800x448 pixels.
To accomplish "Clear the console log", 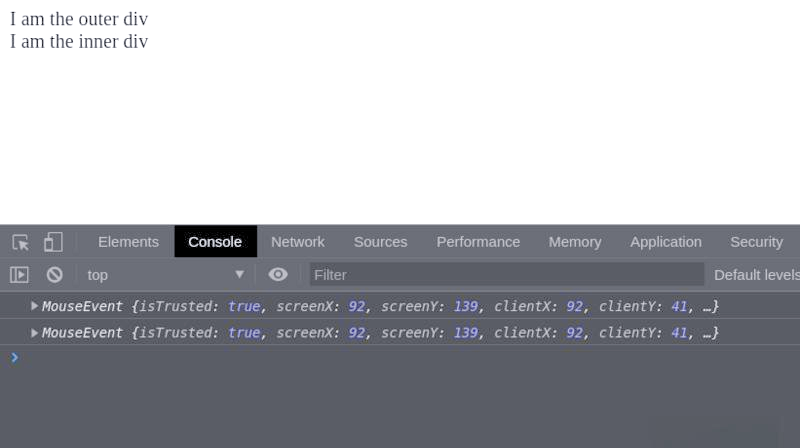I will [x=55, y=275].
